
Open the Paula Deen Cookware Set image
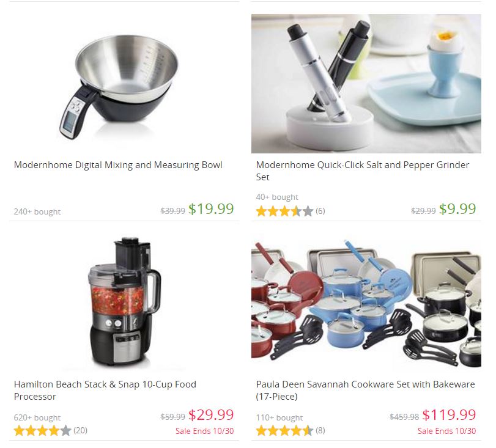click(366, 303)
